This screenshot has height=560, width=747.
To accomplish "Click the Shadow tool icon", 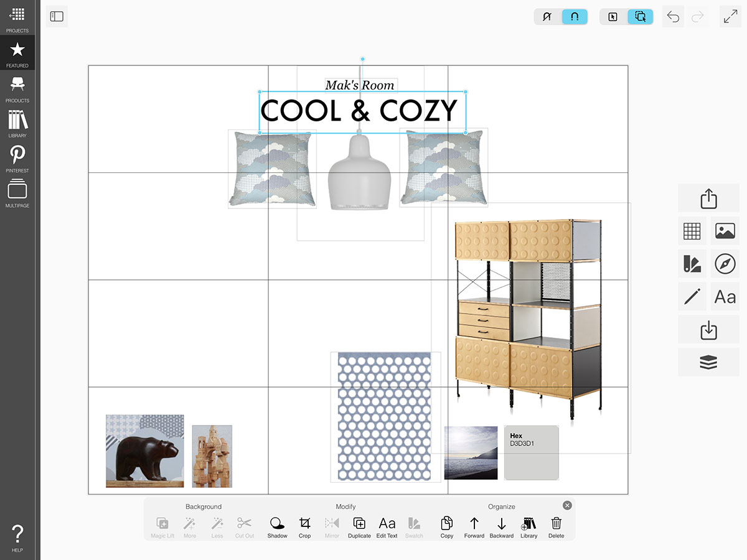I will (277, 526).
